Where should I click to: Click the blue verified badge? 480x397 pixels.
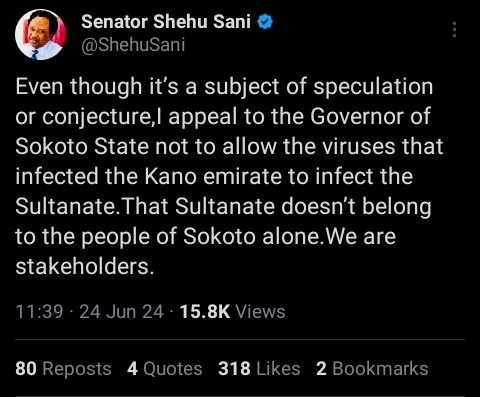click(x=265, y=22)
